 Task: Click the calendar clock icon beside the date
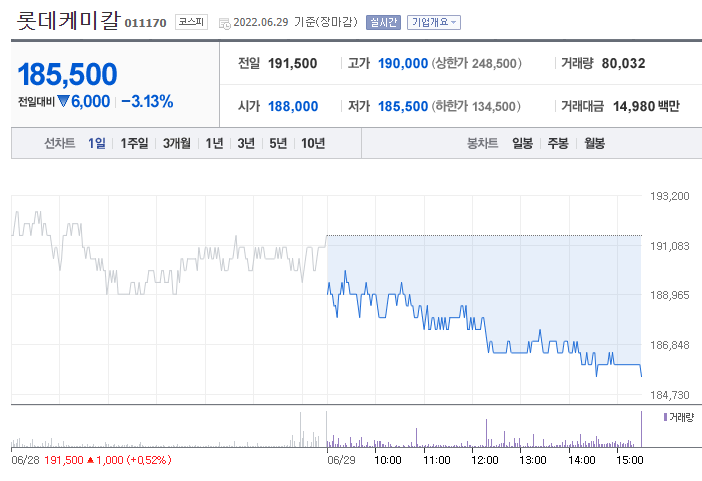[x=224, y=23]
